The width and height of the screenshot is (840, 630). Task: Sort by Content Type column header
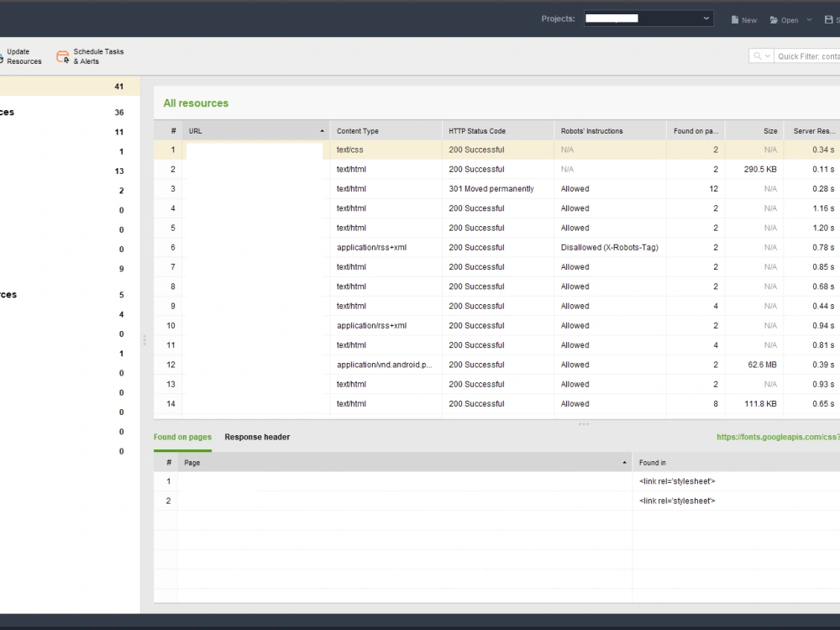tap(386, 131)
